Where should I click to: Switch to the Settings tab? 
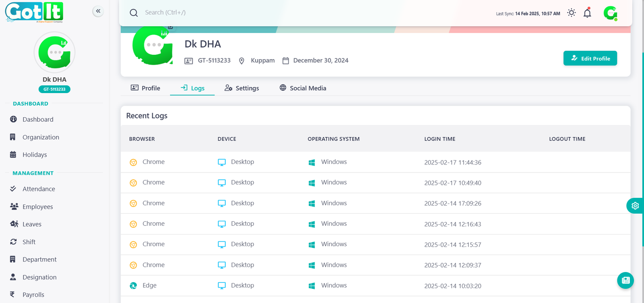click(242, 88)
